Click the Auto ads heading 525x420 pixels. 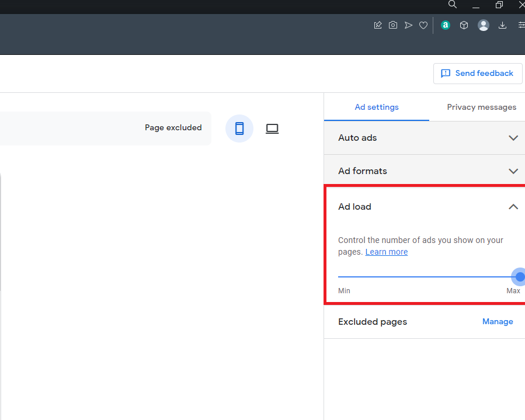357,138
